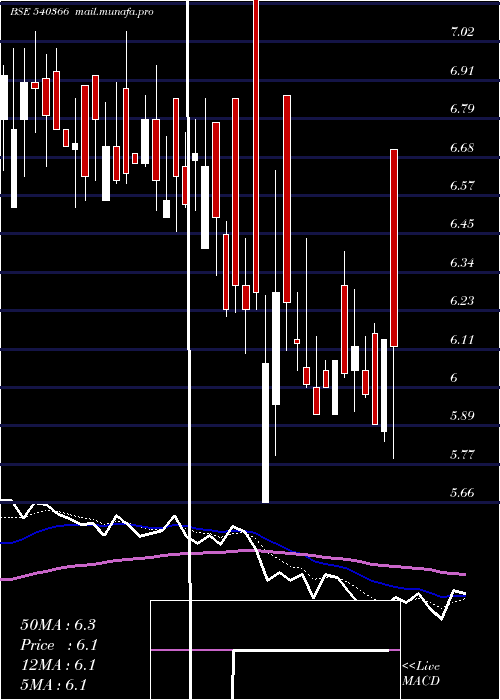Select the 5.66 price axis label
Viewport: 500px width, 700px height.
click(x=462, y=493)
